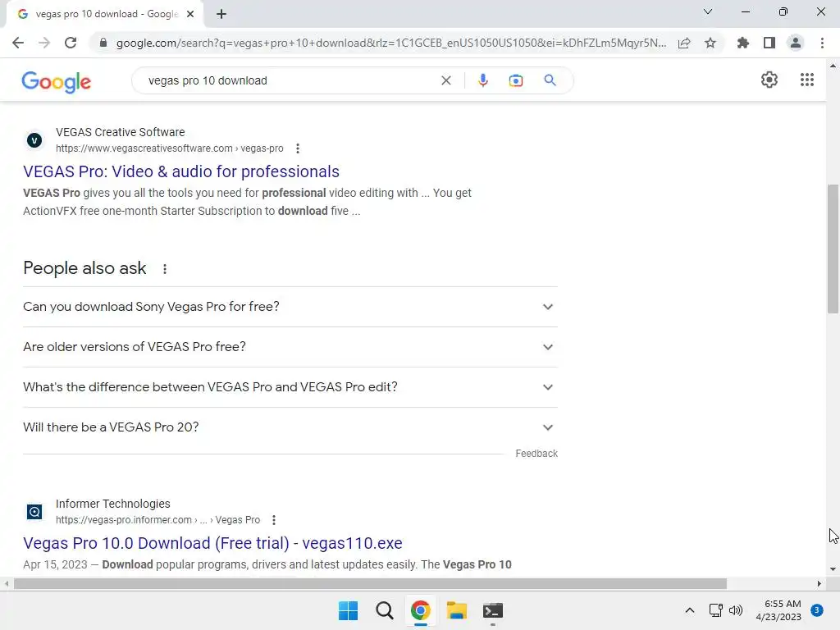Open Windows taskbar search
Viewport: 840px width, 630px height.
(384, 610)
